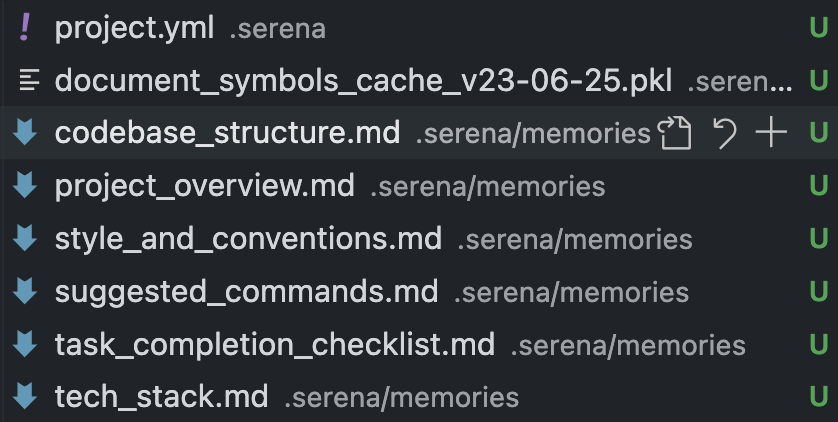Click Open File icon on codebase_structure.md row
Viewport: 838px width, 422px height.
[676, 133]
